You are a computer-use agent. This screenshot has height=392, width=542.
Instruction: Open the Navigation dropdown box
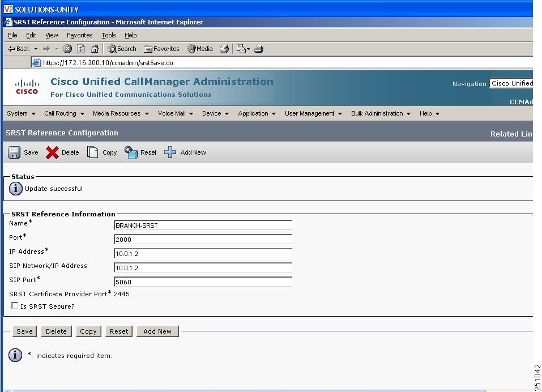511,83
